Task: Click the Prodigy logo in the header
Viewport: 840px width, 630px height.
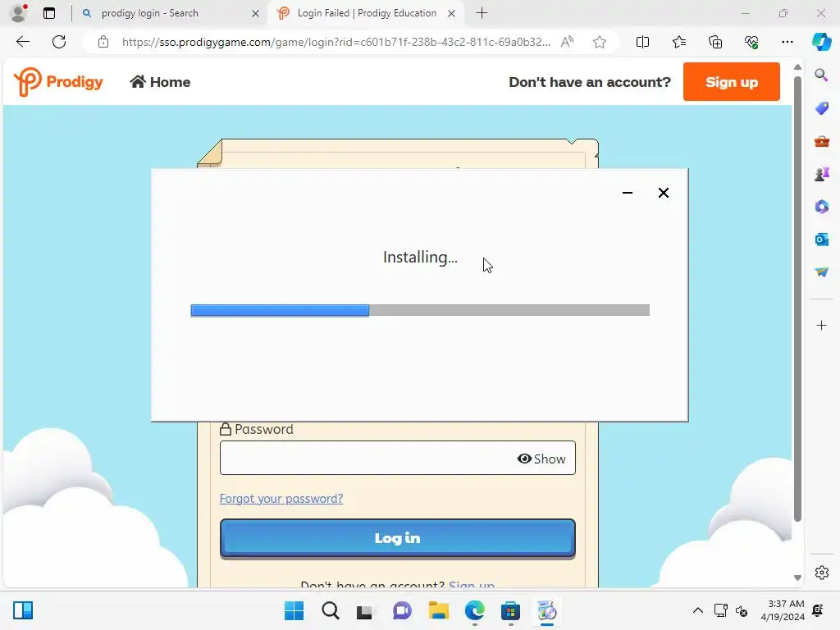Action: 58,81
